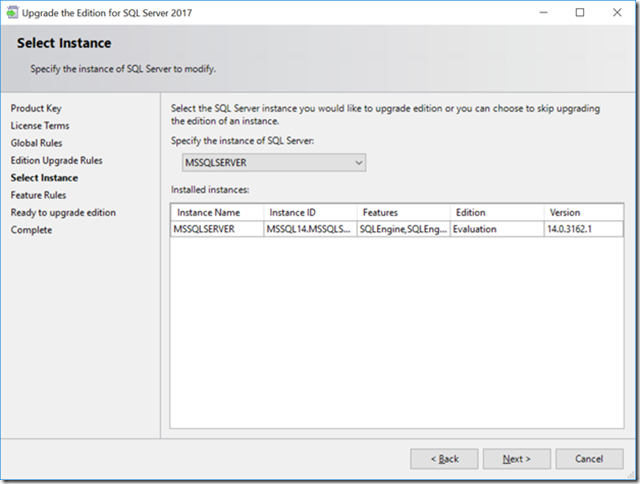Open the MSSQLSERVER instance dropdown

pyautogui.click(x=273, y=162)
